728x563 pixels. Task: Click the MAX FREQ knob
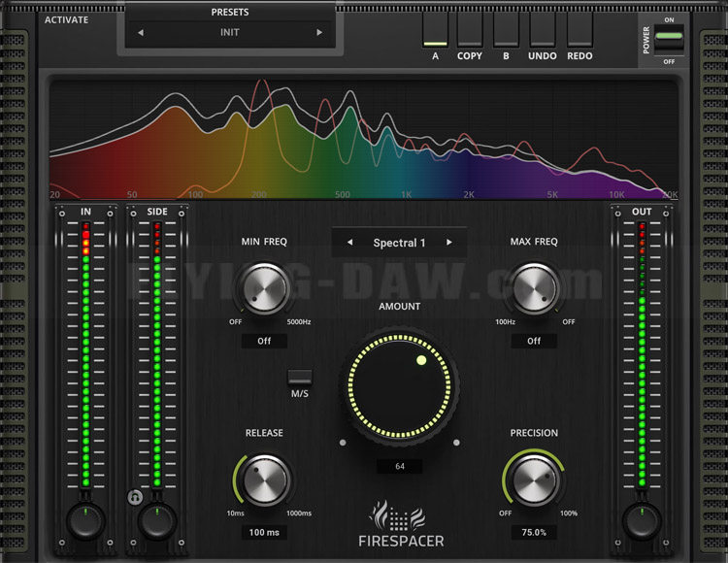point(534,288)
